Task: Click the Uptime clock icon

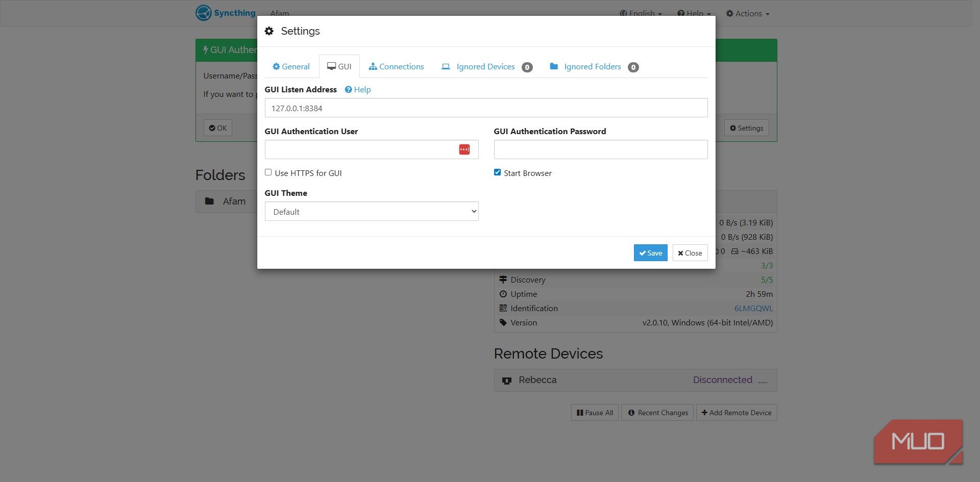Action: [503, 294]
